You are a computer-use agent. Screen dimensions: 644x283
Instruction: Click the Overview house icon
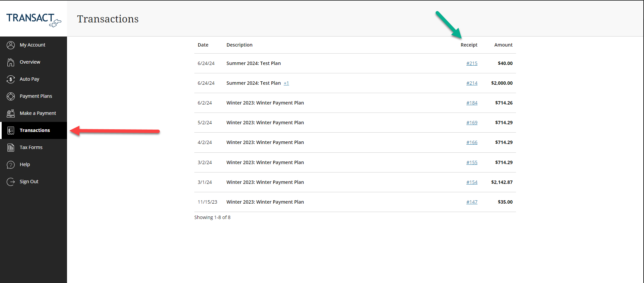pos(11,62)
